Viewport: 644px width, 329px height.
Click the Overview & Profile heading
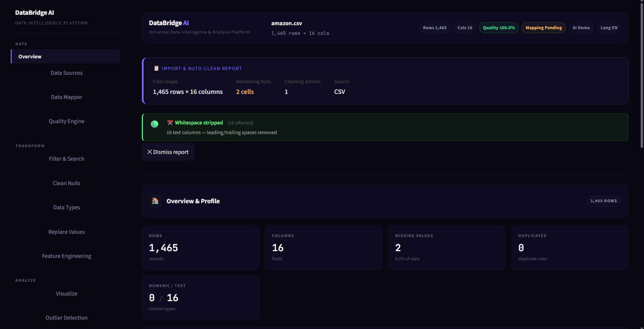tap(193, 201)
